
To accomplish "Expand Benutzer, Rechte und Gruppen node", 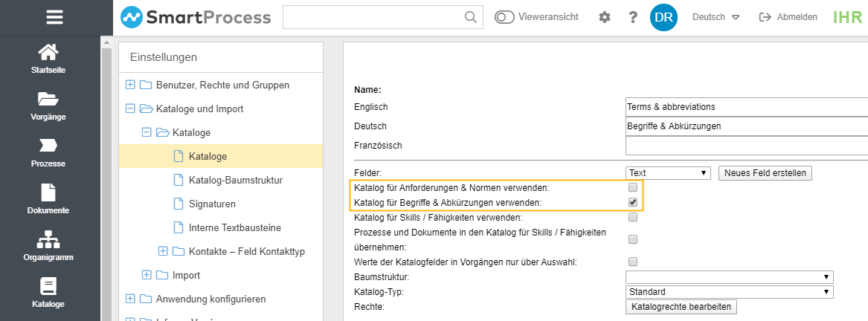I will (x=130, y=85).
